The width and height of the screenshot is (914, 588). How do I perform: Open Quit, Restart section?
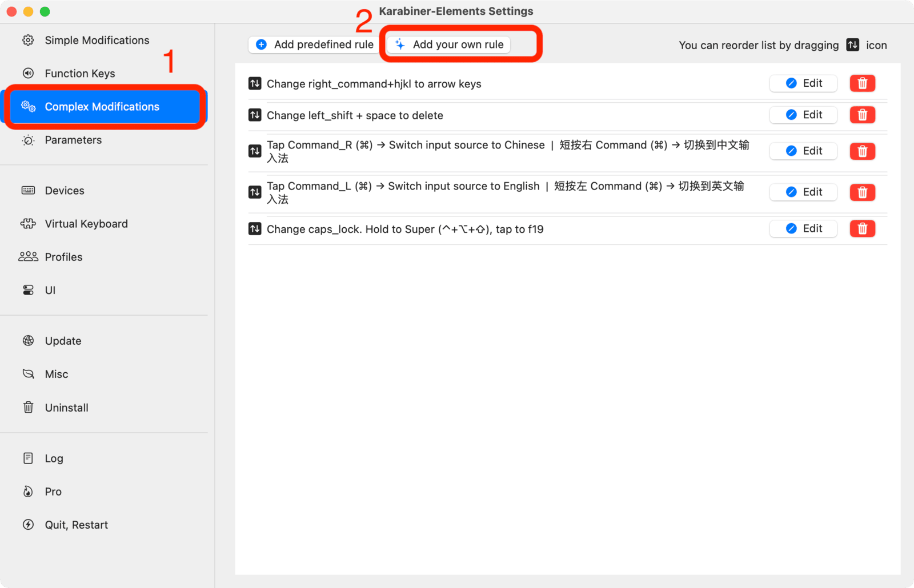[104, 525]
